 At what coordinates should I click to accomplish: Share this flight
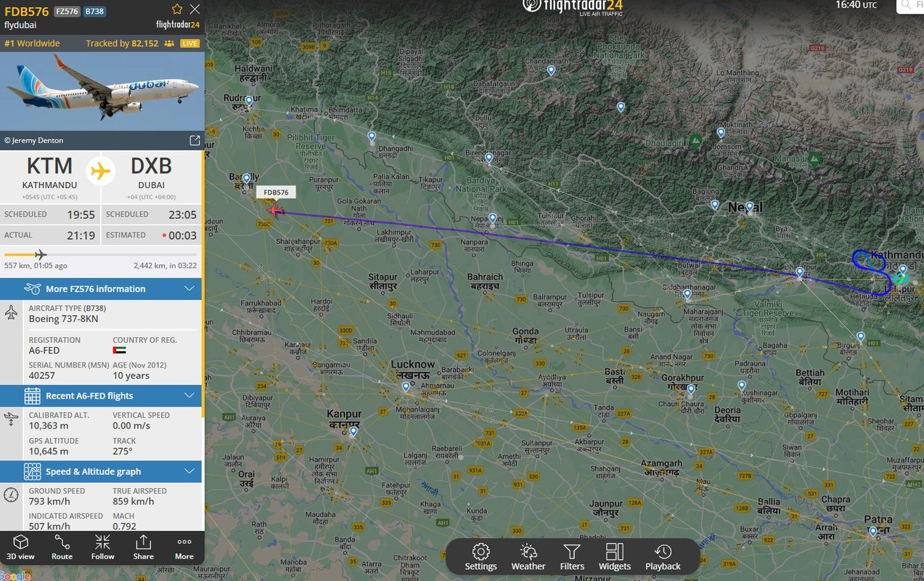click(x=143, y=548)
